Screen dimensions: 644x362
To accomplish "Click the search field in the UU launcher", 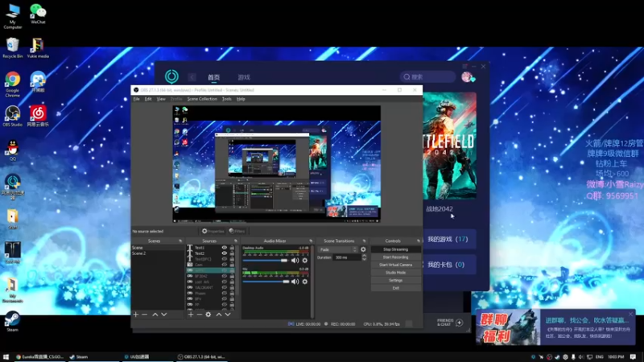I will (x=428, y=76).
